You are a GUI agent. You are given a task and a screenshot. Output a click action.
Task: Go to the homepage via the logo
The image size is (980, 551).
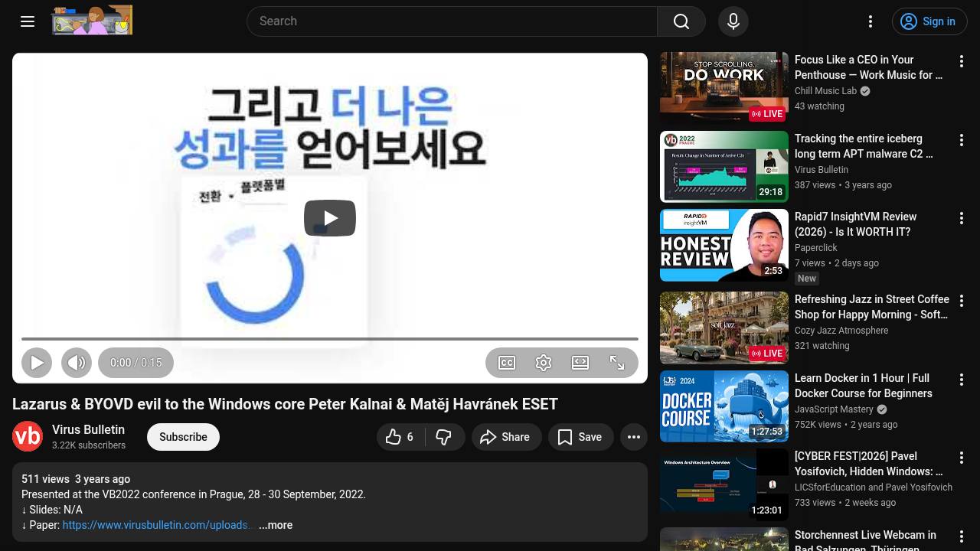pos(92,21)
